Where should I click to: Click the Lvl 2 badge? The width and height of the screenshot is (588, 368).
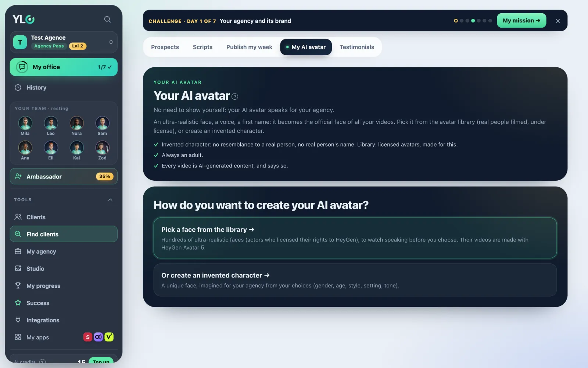click(78, 46)
